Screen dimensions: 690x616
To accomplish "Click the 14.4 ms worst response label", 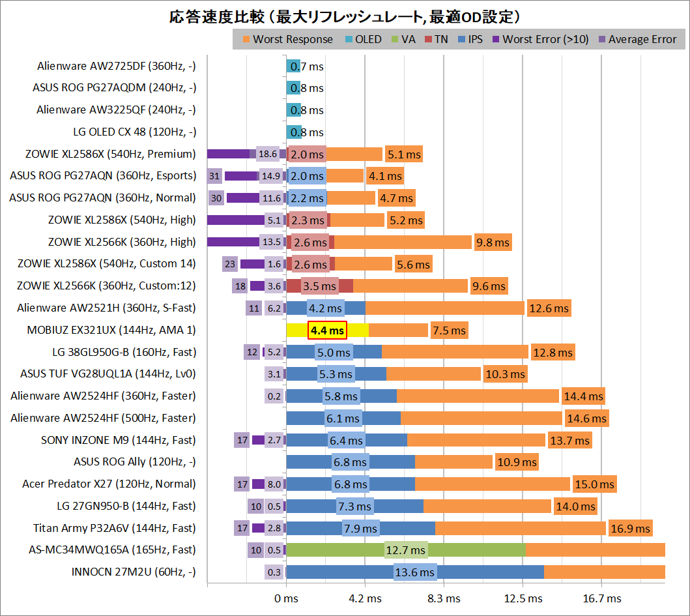I will coord(584,396).
